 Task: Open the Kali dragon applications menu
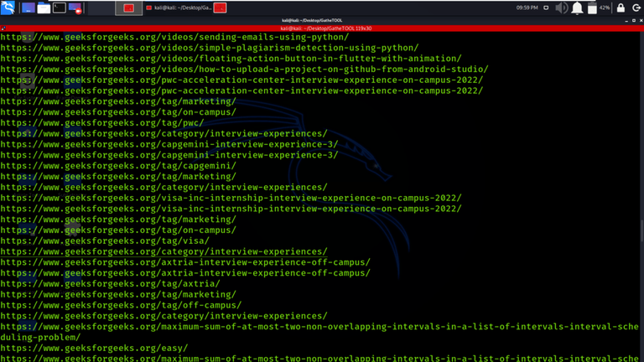(8, 8)
